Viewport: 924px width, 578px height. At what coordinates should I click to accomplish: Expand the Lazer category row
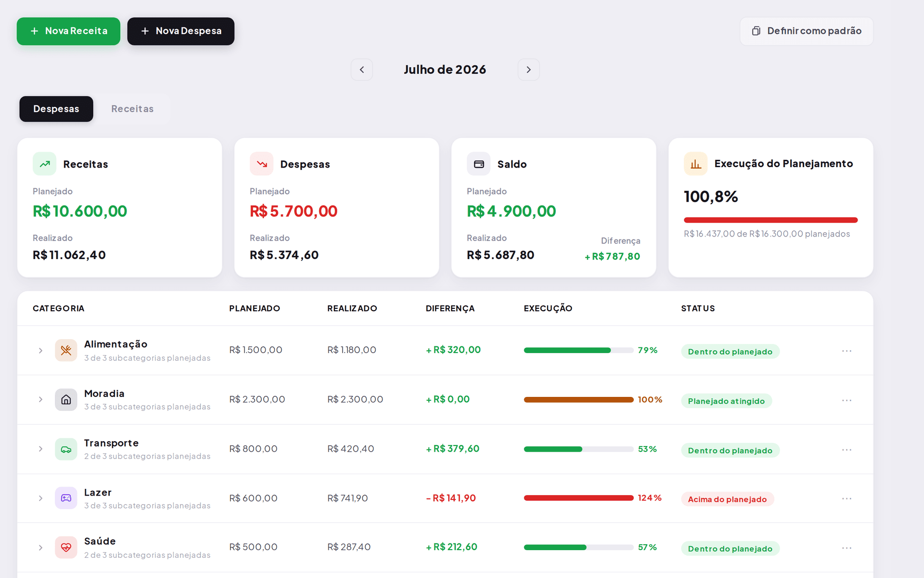click(x=41, y=498)
